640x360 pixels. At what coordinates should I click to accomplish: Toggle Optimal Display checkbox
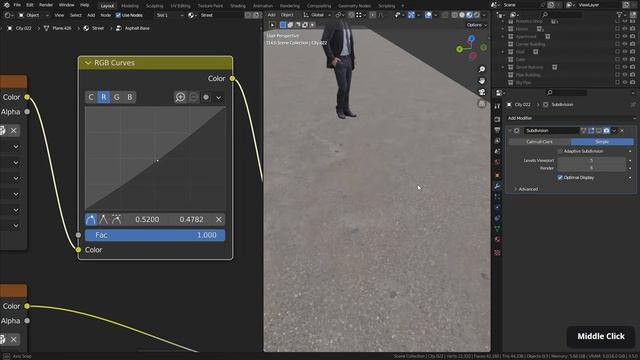[x=560, y=178]
